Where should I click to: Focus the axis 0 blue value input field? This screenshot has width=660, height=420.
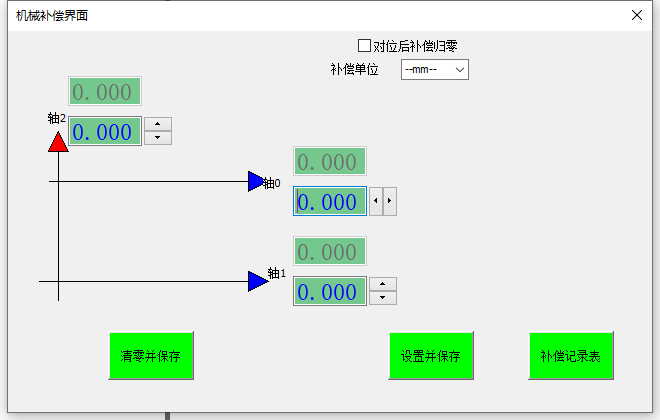coord(330,202)
